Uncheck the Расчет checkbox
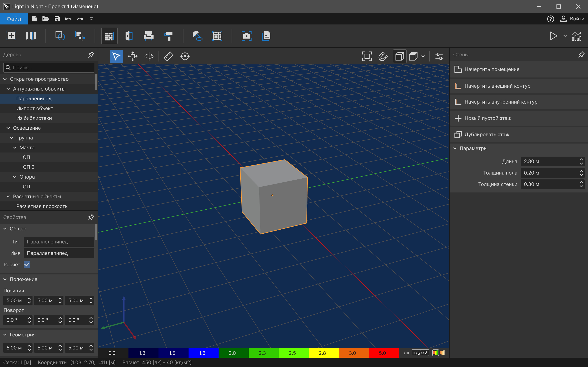The image size is (588, 367). point(27,265)
